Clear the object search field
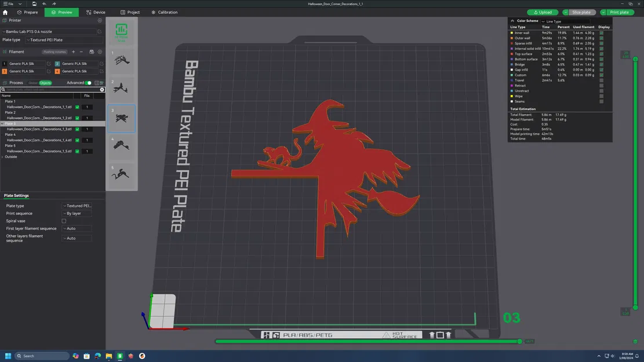644x362 pixels. pos(102,89)
